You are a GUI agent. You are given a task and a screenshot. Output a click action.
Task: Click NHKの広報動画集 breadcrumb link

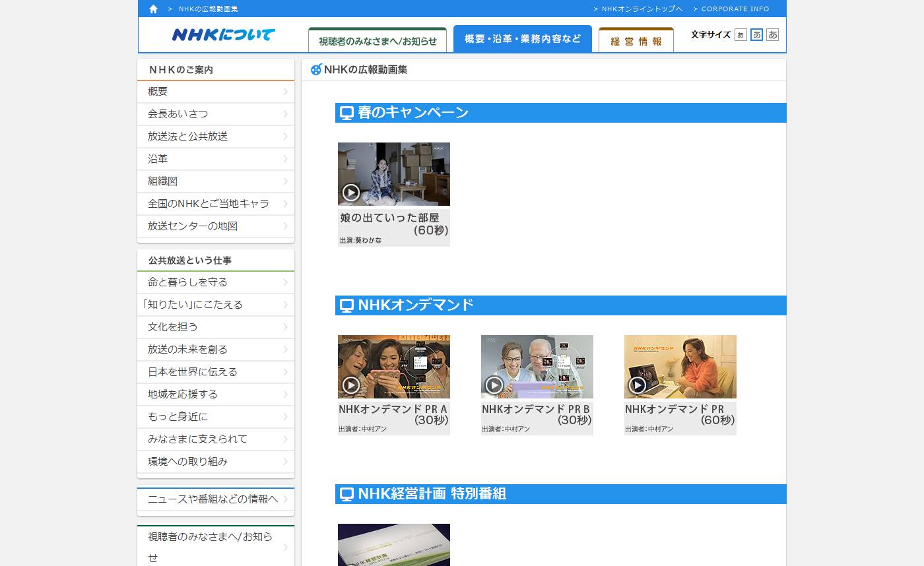pyautogui.click(x=209, y=9)
